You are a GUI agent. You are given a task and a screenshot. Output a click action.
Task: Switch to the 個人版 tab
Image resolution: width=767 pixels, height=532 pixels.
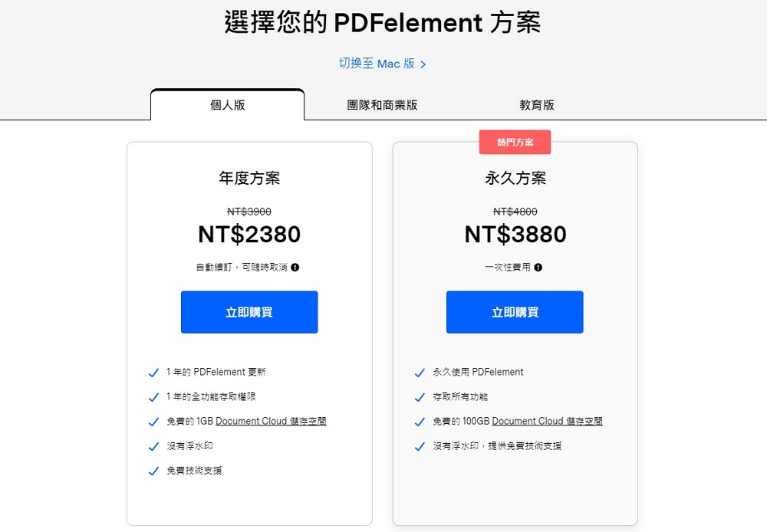(228, 105)
